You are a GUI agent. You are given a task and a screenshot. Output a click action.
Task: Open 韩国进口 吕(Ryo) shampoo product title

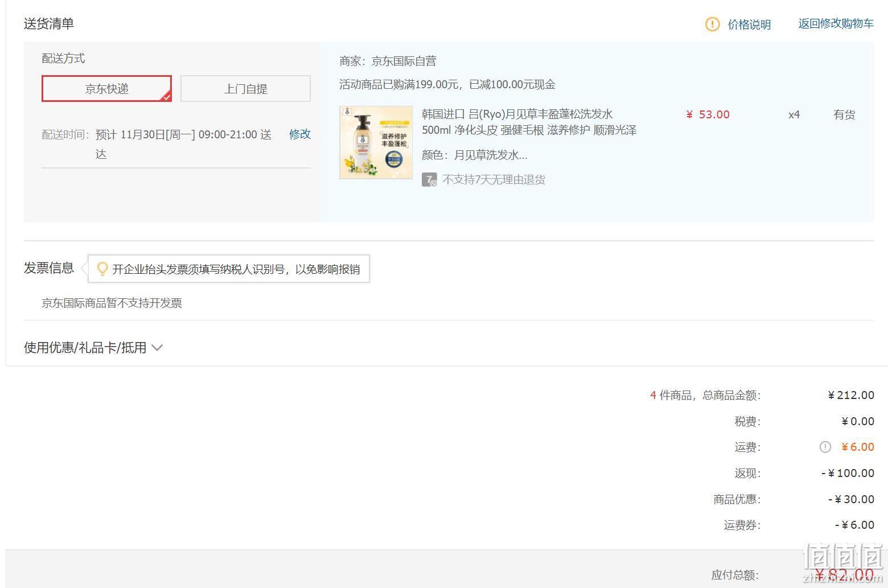point(529,122)
